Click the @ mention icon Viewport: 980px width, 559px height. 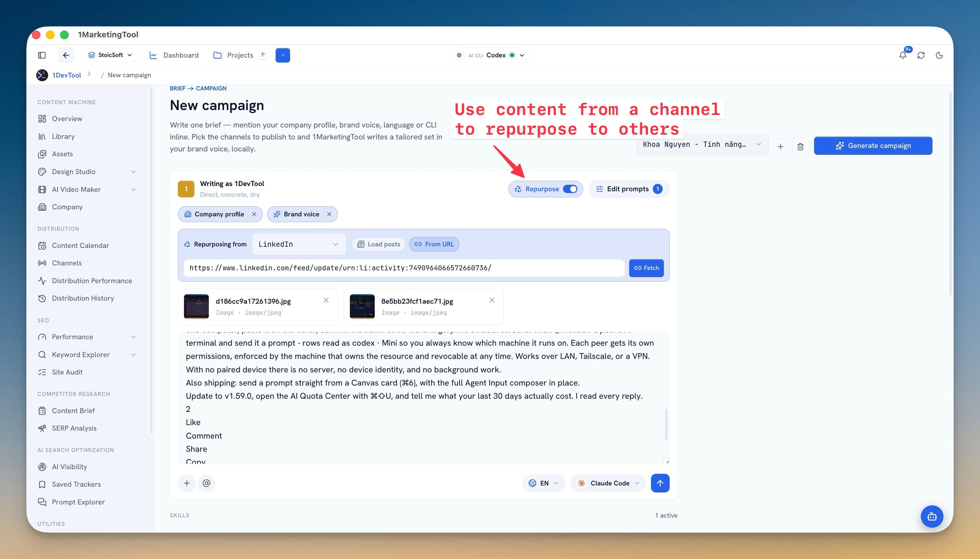[207, 483]
